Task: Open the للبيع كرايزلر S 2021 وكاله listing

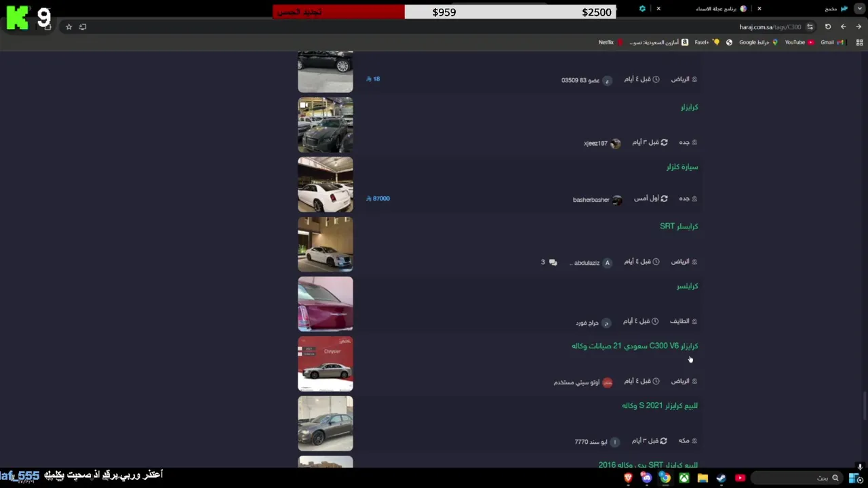Action: [x=660, y=405]
